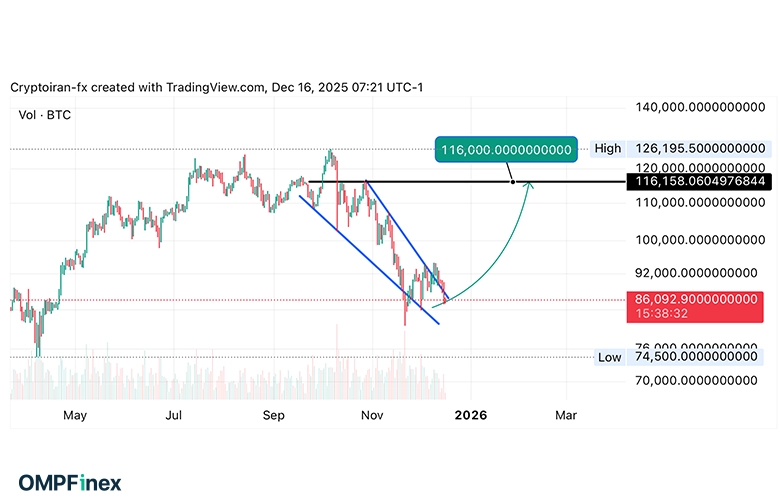780x503 pixels.
Task: Click the Low label on price axis
Action: (609, 357)
